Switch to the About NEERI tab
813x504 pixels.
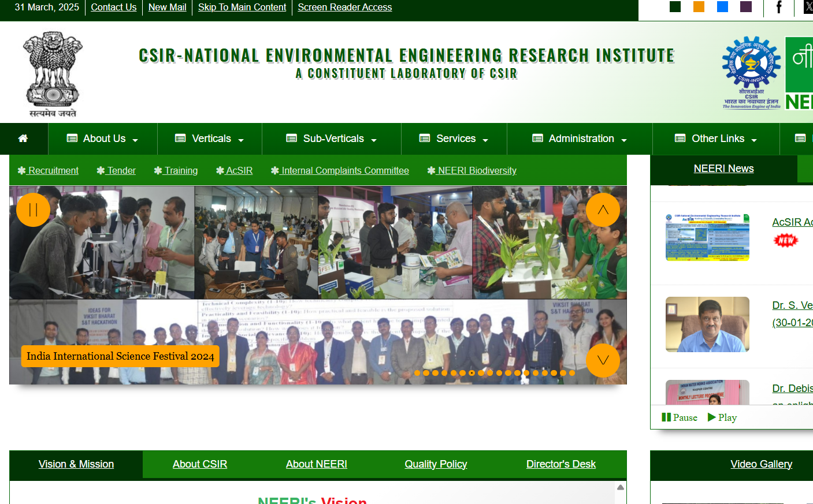[316, 464]
